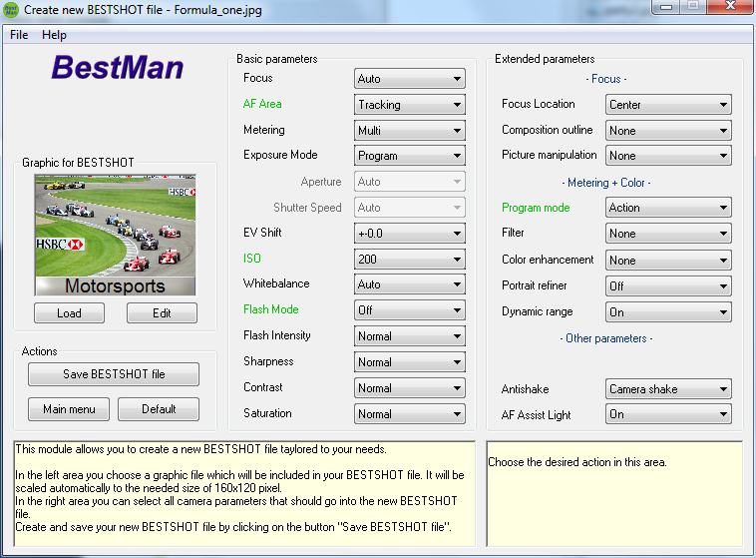This screenshot has width=756, height=558.
Task: Go to Main menu
Action: pyautogui.click(x=70, y=409)
